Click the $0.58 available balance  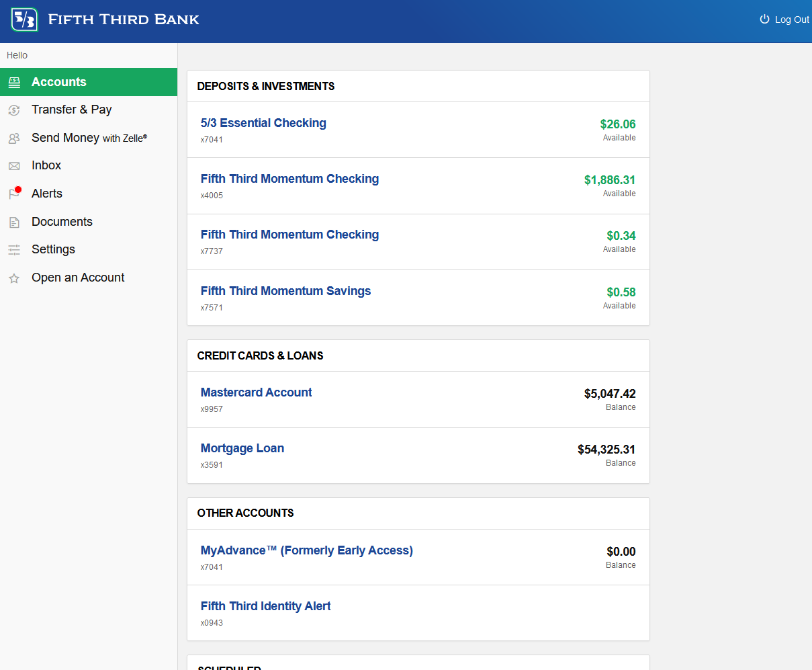point(621,292)
